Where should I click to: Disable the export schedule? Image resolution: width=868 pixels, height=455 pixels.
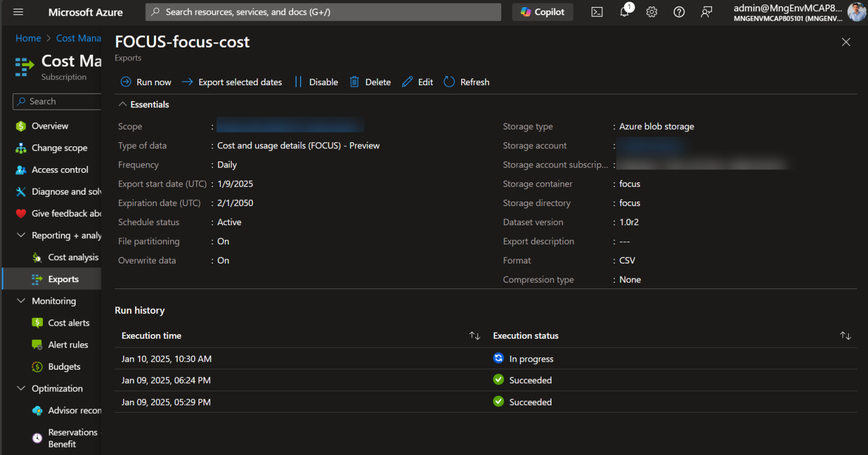coord(316,82)
